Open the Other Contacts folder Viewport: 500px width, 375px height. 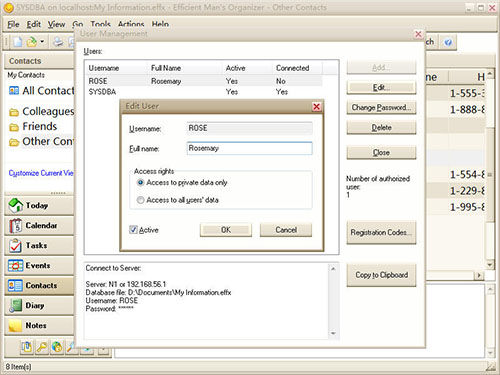click(42, 141)
